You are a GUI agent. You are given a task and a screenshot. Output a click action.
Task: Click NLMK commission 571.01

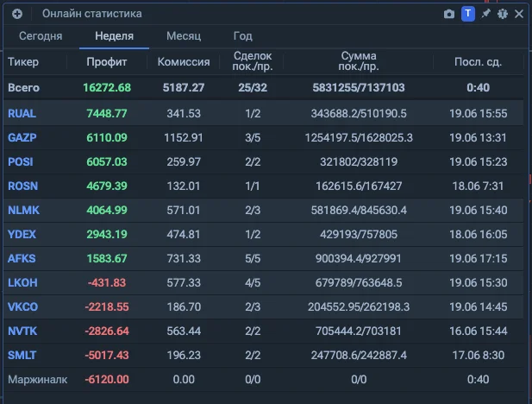(x=184, y=210)
